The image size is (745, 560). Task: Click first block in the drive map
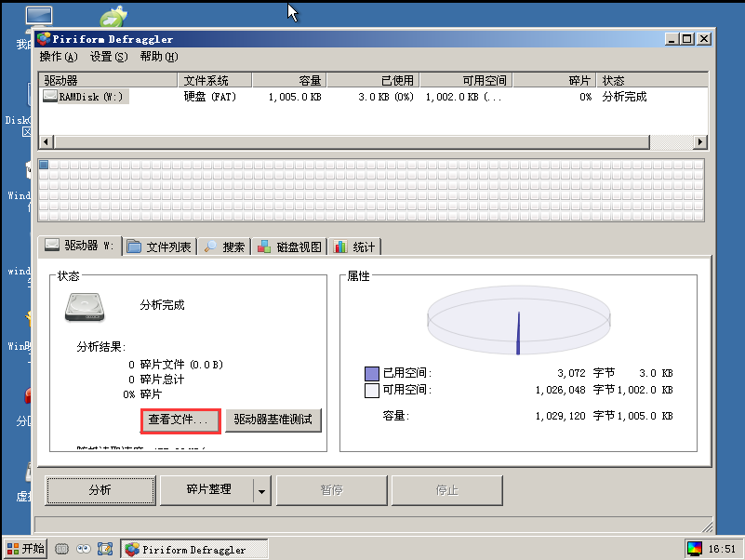44,166
